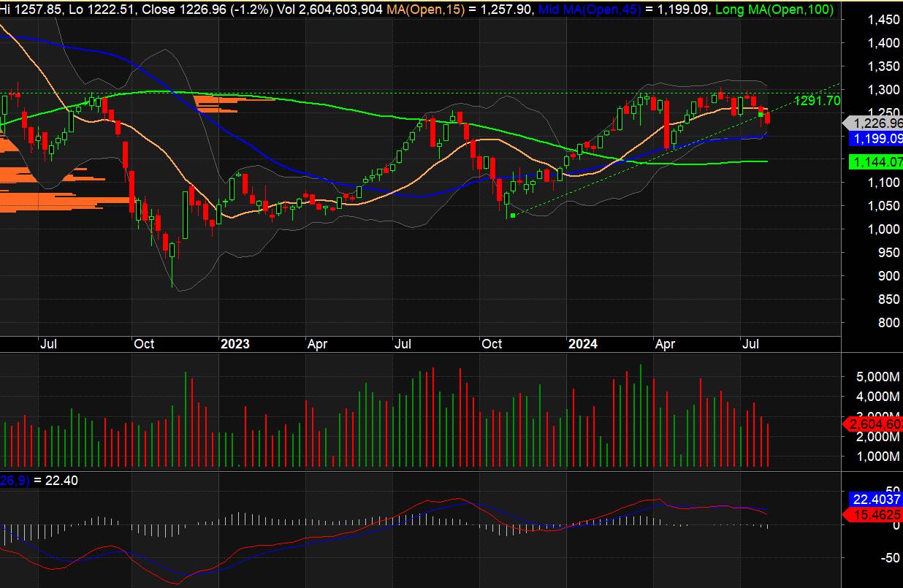Click the 5,000M volume axis label
Screen dimensions: 903x588
877,377
